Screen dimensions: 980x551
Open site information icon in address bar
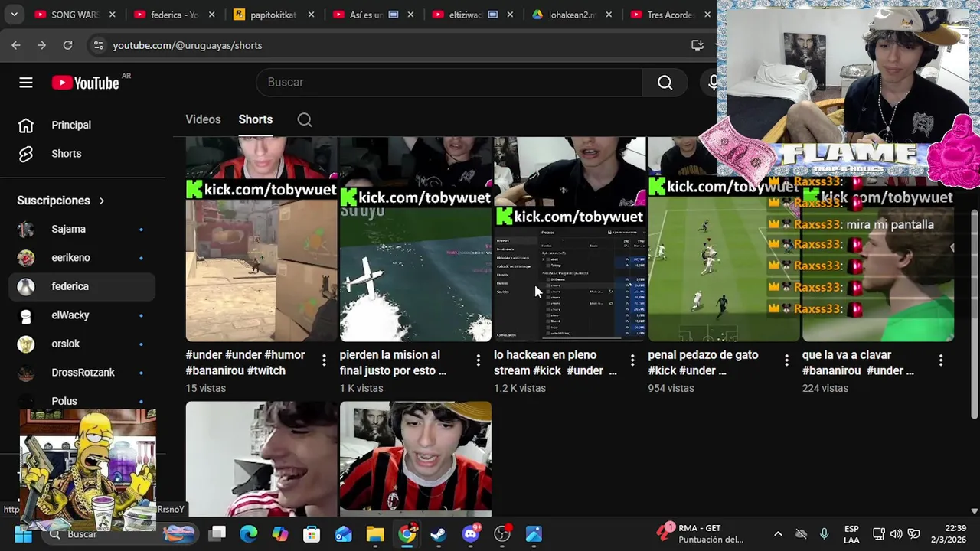[98, 45]
